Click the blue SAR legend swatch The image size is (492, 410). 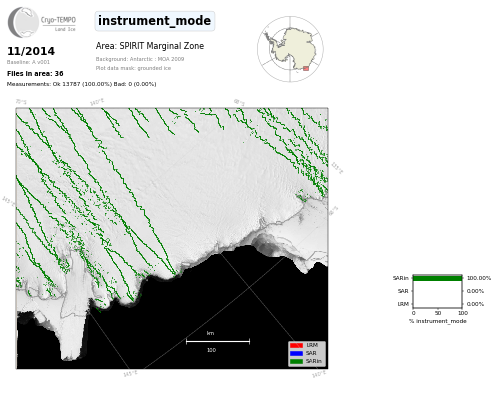tap(296, 353)
